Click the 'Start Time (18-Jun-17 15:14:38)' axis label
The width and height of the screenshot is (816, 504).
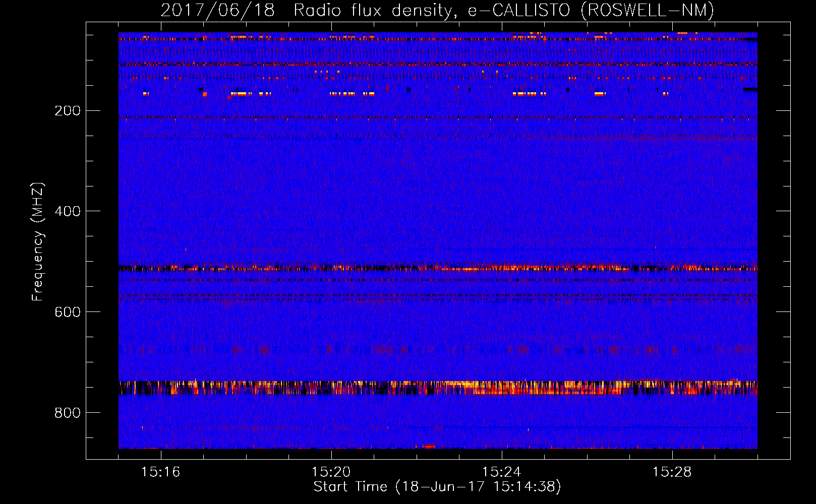[437, 487]
